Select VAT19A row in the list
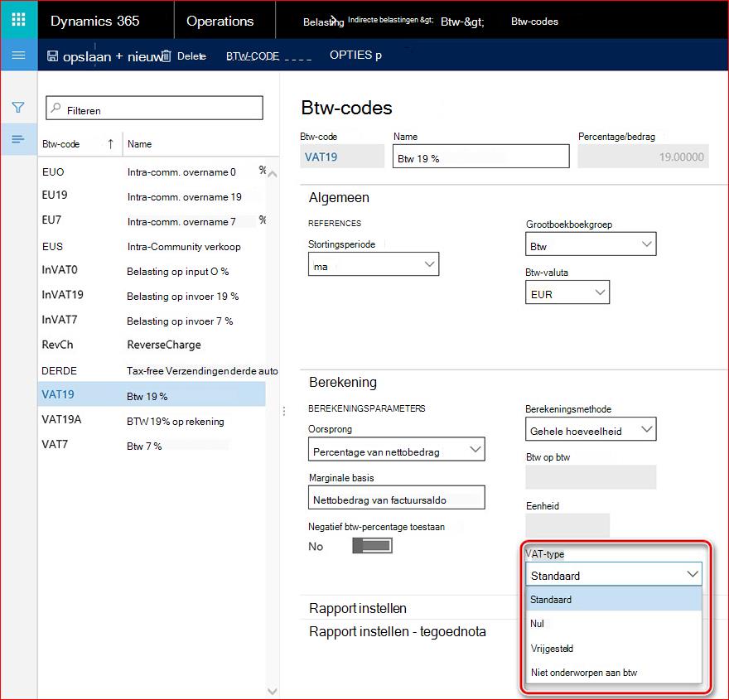Viewport: 729px width, 700px height. [x=152, y=420]
